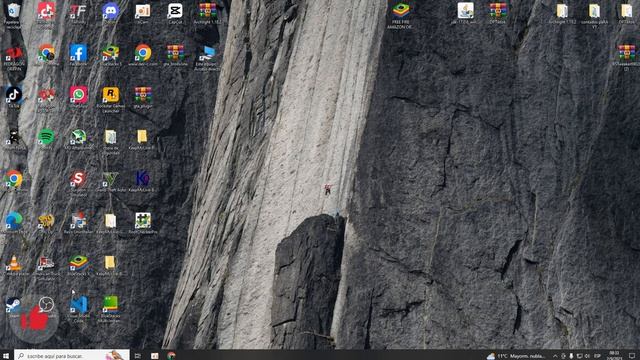Open the BlueStacks 5 shortcut
Viewport: 640px width, 360px height.
(x=110, y=55)
